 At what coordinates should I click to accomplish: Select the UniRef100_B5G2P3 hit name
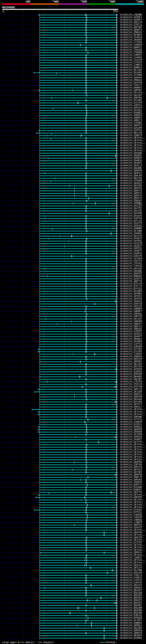(x=131, y=600)
